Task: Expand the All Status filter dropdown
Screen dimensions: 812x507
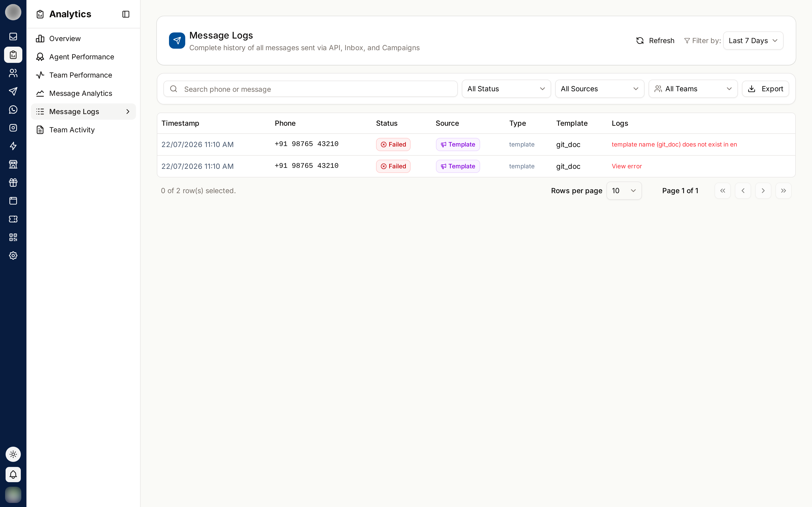Action: pos(506,89)
